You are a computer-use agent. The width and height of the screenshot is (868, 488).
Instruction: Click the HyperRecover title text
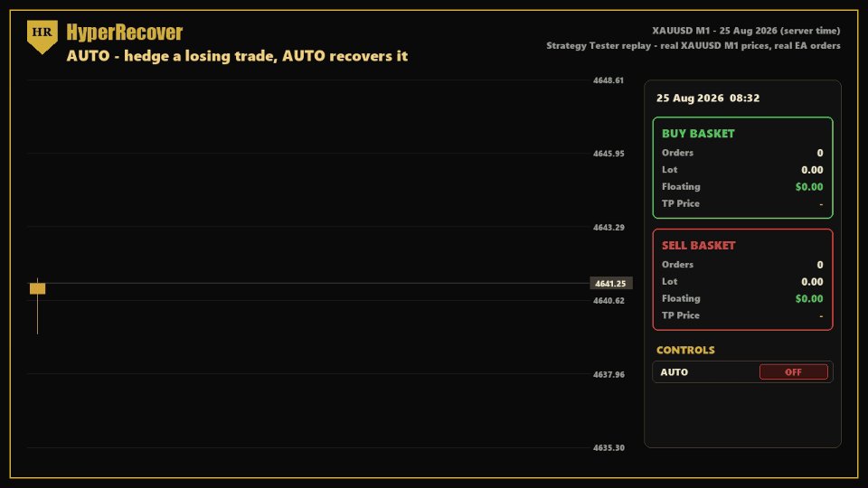(125, 33)
